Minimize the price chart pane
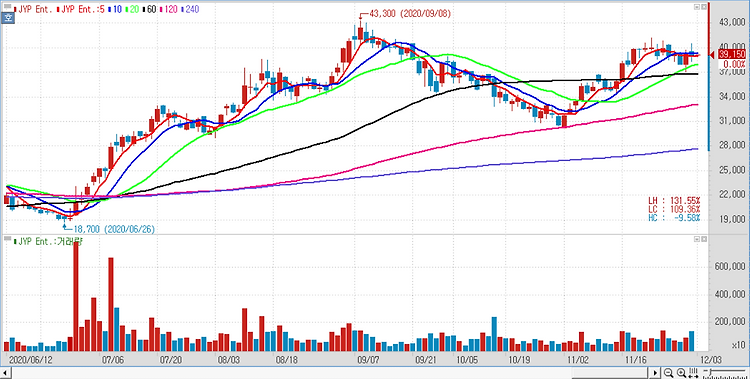The height and width of the screenshot is (379, 750). (697, 7)
